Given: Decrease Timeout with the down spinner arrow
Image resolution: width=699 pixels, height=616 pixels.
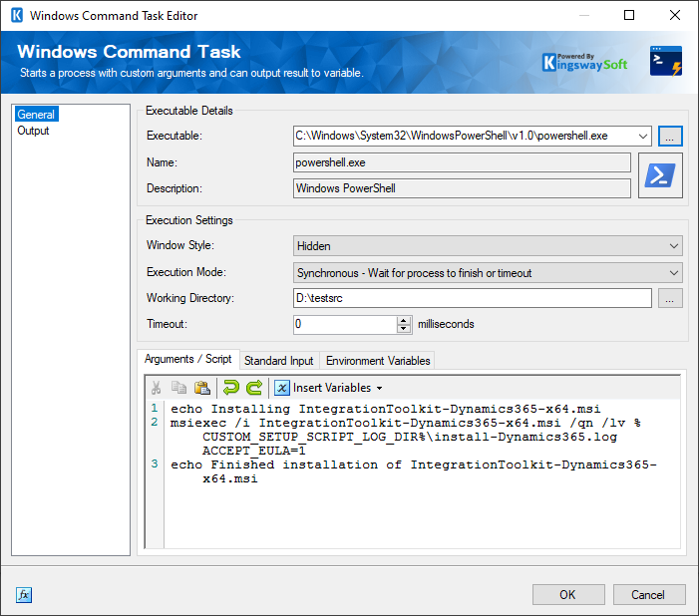Looking at the screenshot, I should tap(404, 329).
